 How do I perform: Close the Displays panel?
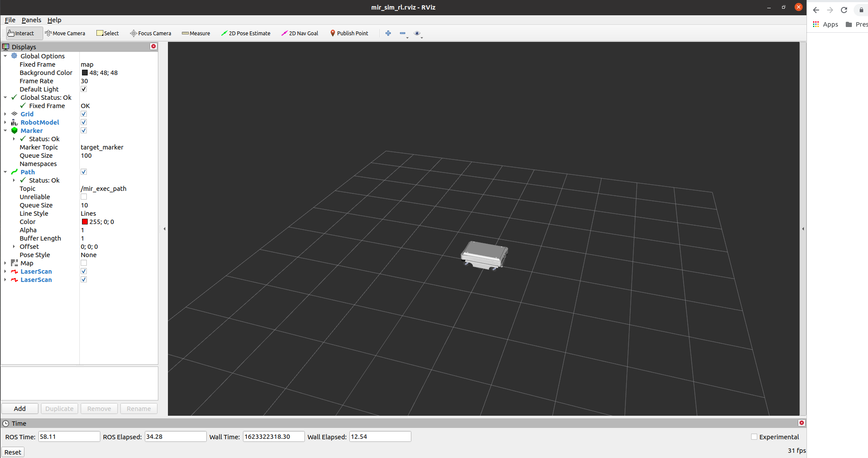click(154, 46)
